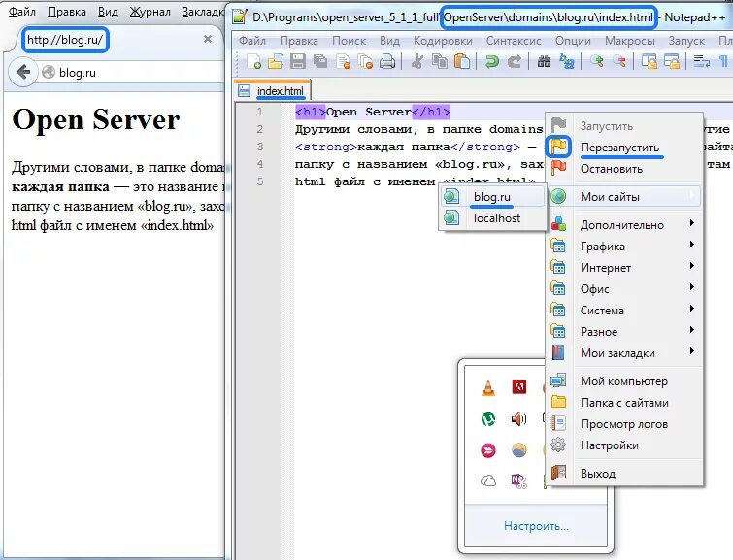Image resolution: width=733 pixels, height=560 pixels.
Task: Choose Выход to exit Open Server
Action: [x=624, y=474]
